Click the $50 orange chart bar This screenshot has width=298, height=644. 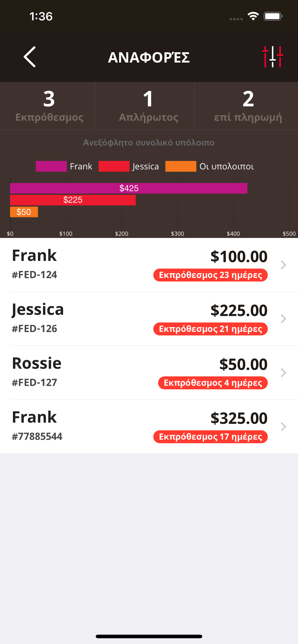[24, 212]
